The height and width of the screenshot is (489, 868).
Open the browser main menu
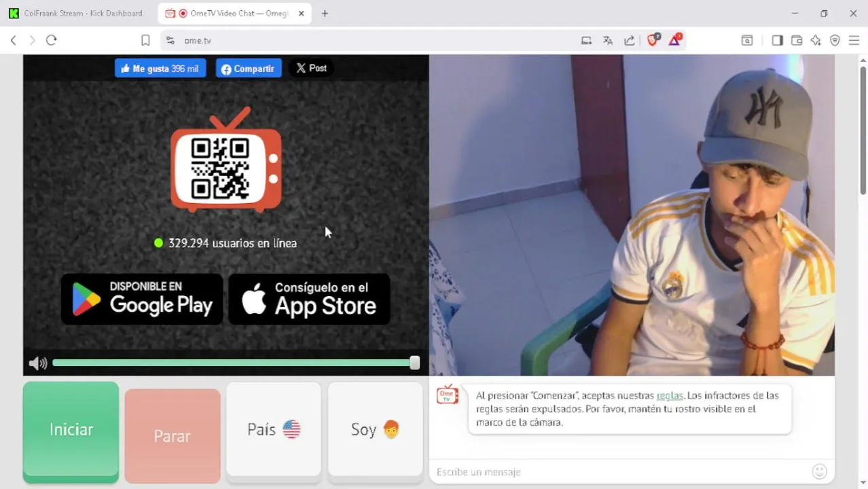[x=854, y=41]
